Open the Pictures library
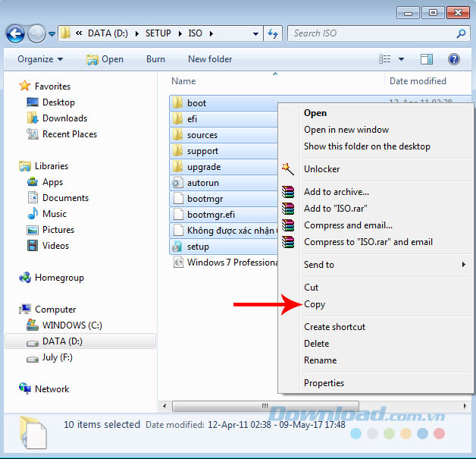The image size is (476, 459). (x=51, y=230)
